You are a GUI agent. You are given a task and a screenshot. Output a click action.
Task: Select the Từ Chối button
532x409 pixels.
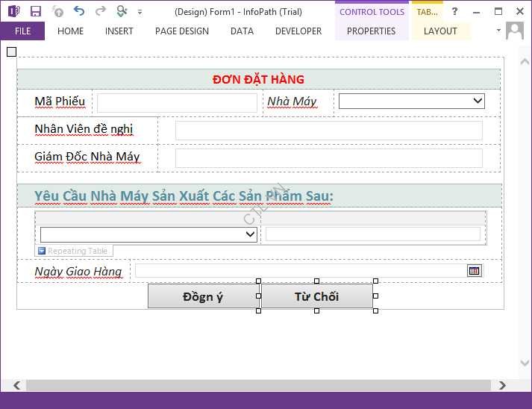[x=316, y=296]
